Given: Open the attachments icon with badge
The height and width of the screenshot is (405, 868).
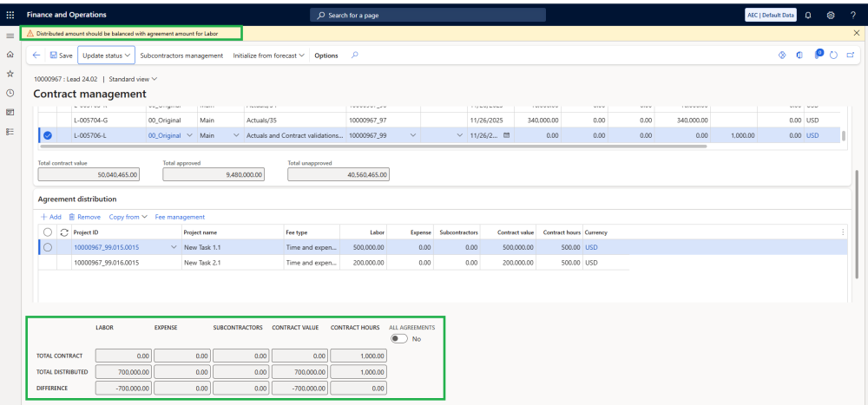Looking at the screenshot, I should click(818, 55).
